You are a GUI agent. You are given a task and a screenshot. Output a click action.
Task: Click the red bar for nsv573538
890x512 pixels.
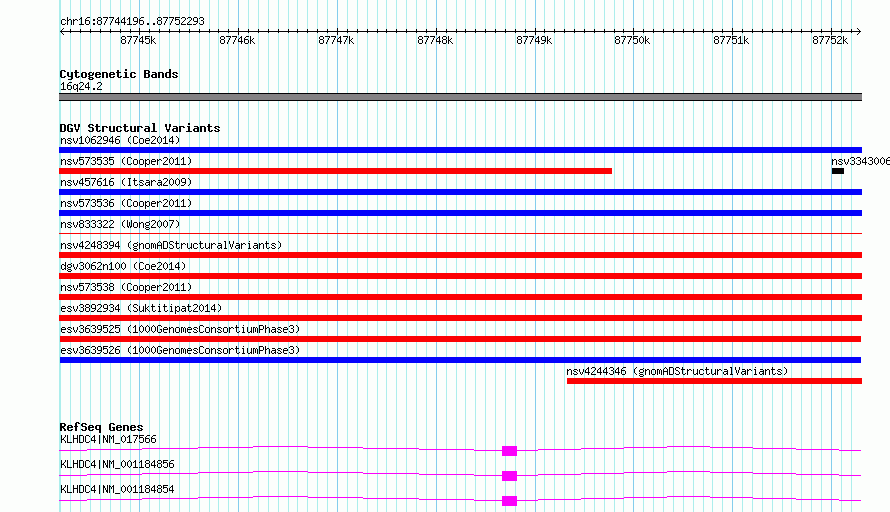460,297
